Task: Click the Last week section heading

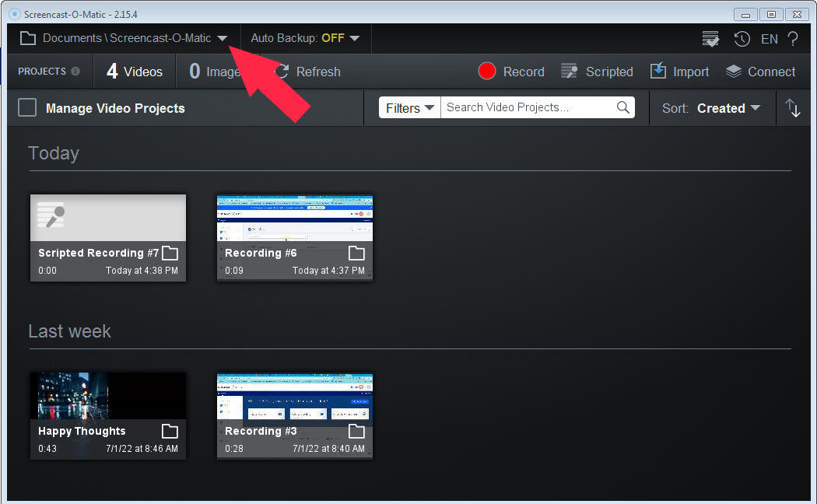Action: [69, 331]
